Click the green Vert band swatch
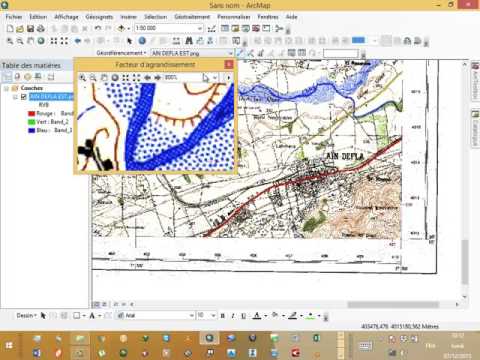480x360 pixels. pos(32,122)
